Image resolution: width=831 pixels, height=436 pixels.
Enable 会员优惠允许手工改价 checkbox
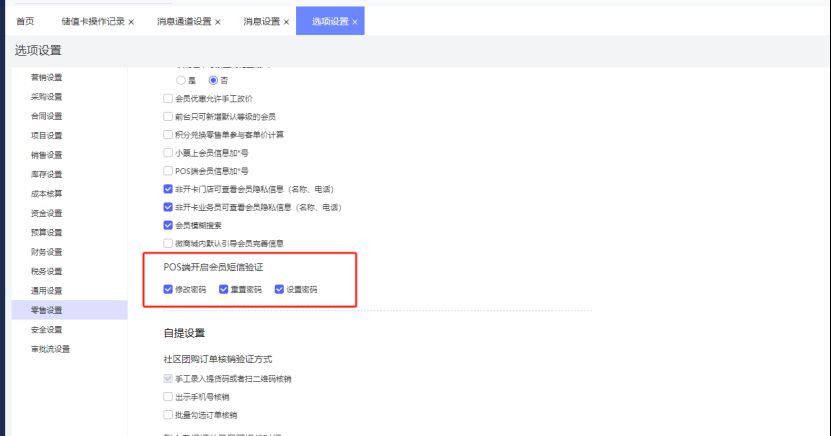pos(168,99)
